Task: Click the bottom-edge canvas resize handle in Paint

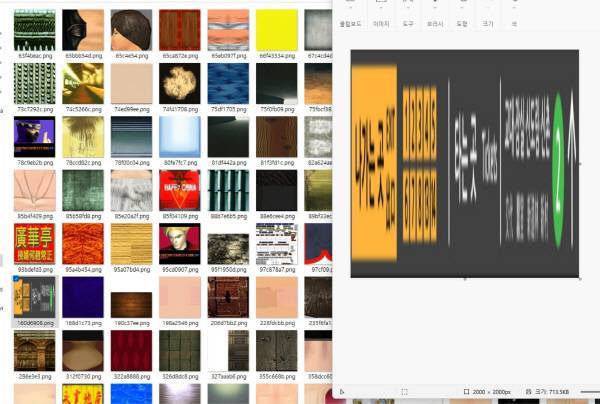Action: pos(465,279)
